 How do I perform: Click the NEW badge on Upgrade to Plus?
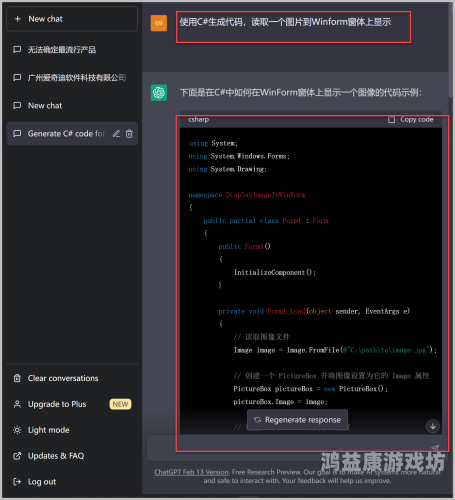[x=120, y=404]
